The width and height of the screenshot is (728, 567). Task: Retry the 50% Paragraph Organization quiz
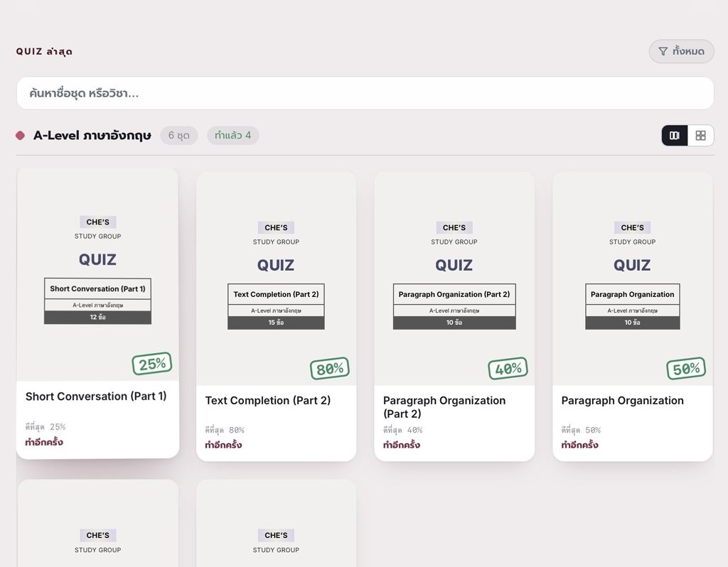[580, 445]
